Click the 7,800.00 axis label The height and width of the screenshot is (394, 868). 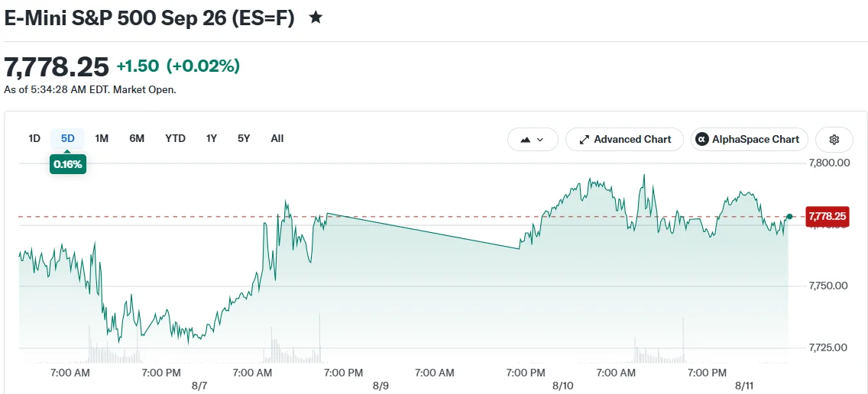tap(829, 163)
